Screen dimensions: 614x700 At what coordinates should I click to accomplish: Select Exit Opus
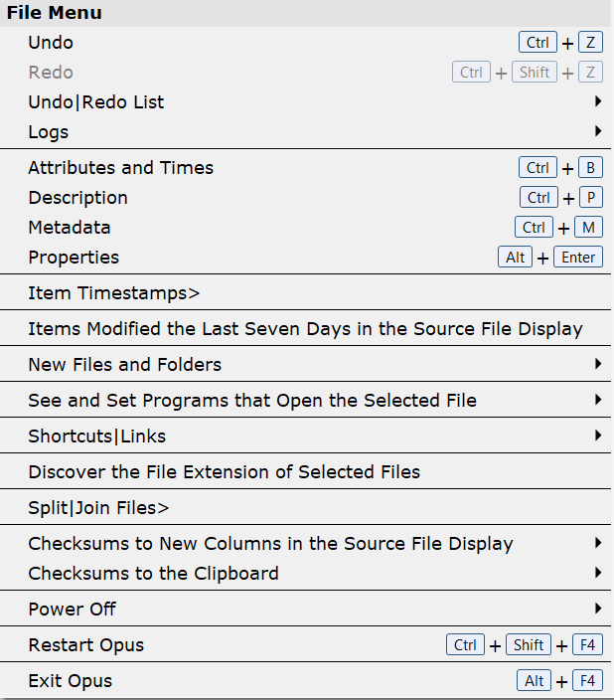71,681
